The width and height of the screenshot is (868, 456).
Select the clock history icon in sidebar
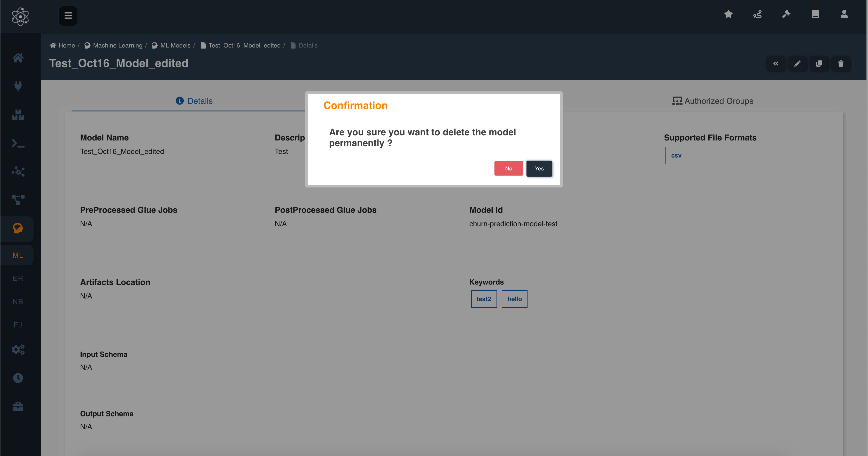click(x=18, y=378)
